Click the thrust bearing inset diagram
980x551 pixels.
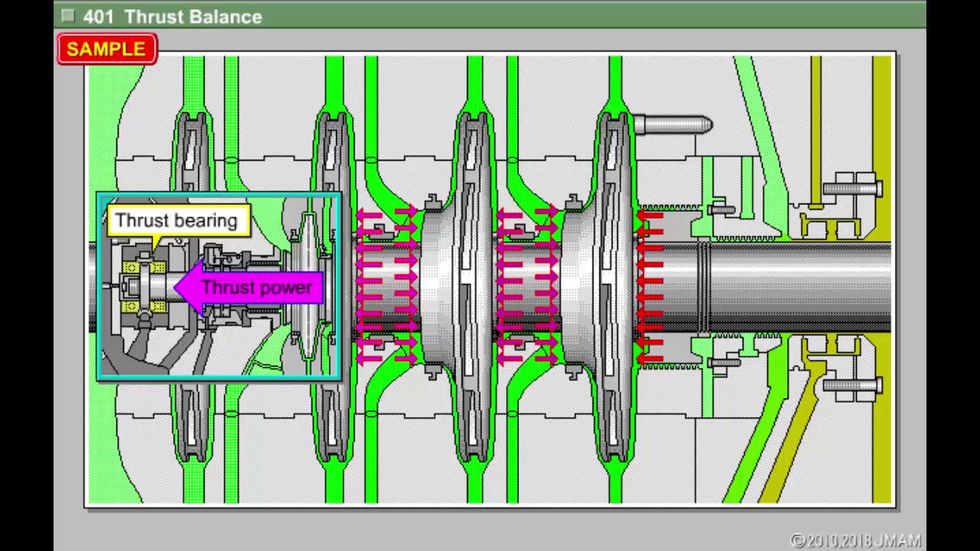tap(219, 286)
